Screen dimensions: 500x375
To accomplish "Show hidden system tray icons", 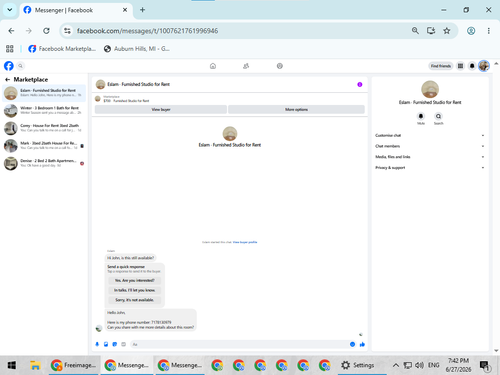I will point(396,365).
